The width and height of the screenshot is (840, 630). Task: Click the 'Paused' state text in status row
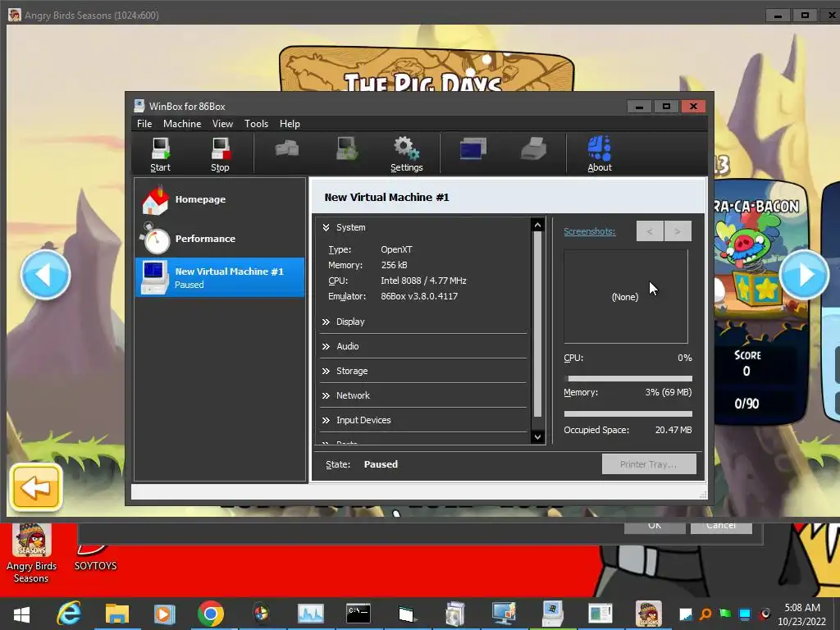point(381,464)
